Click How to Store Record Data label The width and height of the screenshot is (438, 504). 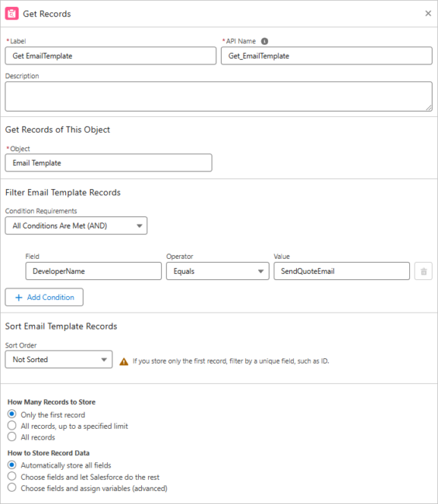[x=49, y=453]
